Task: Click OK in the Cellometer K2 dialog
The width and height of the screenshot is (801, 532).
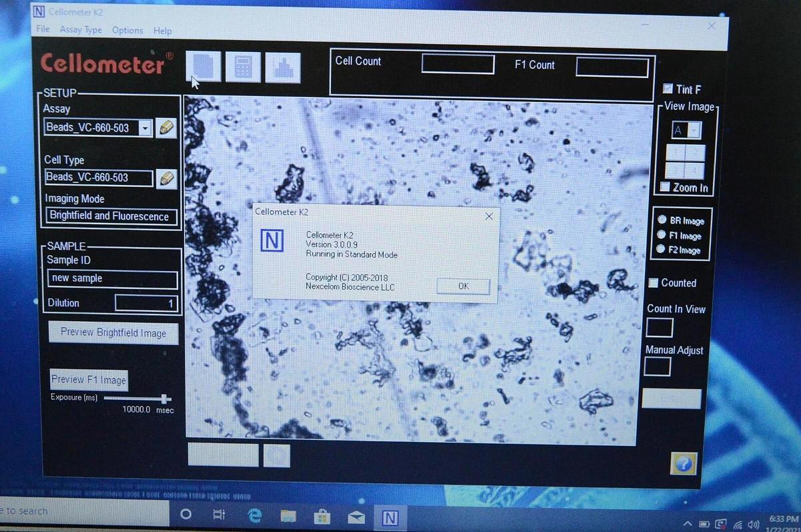Action: point(463,286)
